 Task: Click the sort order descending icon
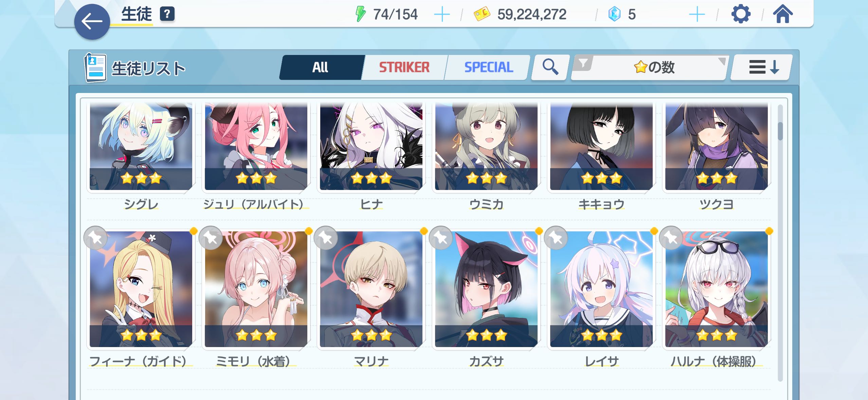[762, 67]
